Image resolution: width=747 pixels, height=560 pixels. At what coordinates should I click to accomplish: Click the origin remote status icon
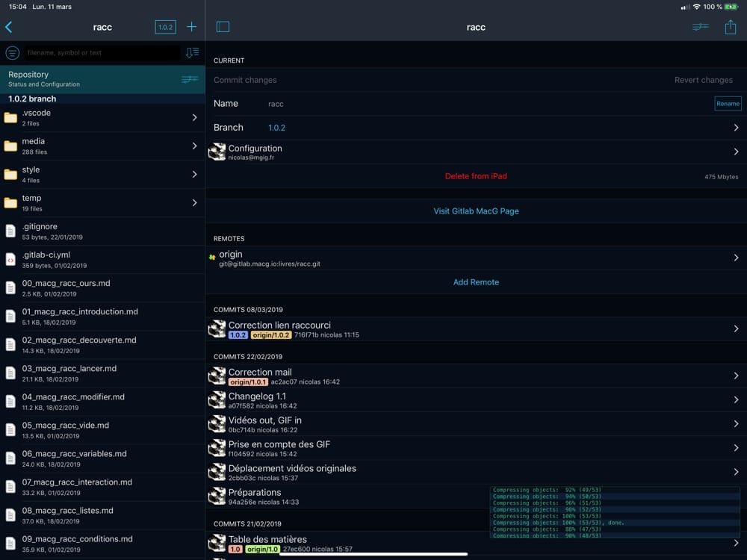tap(212, 257)
